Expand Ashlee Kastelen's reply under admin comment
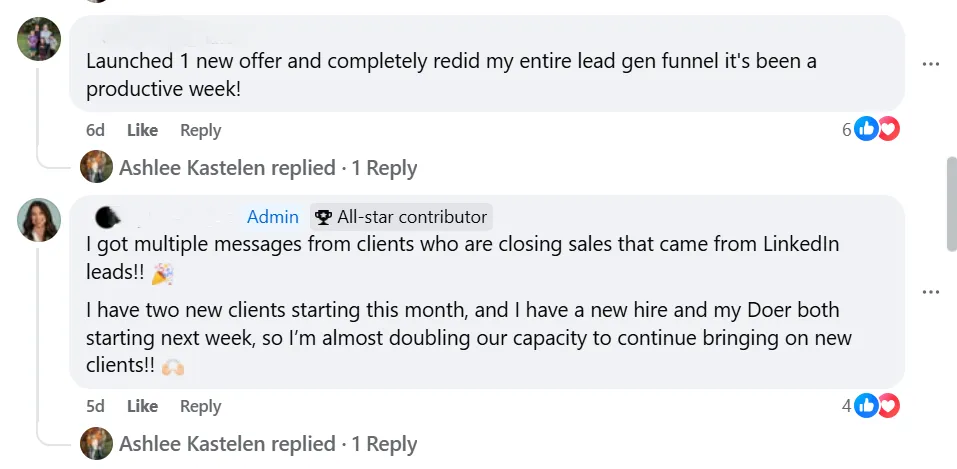The width and height of the screenshot is (957, 469). (x=268, y=444)
